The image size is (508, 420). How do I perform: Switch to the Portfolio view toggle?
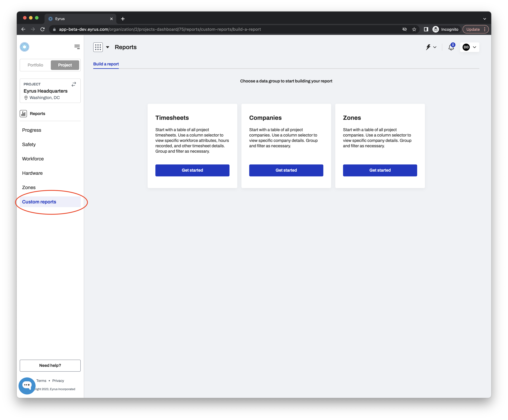[35, 65]
